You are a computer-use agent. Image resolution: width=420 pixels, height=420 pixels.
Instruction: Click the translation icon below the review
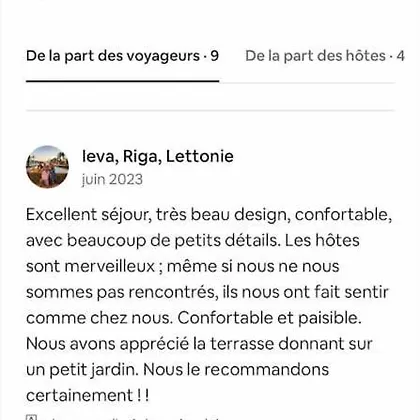[31, 417]
